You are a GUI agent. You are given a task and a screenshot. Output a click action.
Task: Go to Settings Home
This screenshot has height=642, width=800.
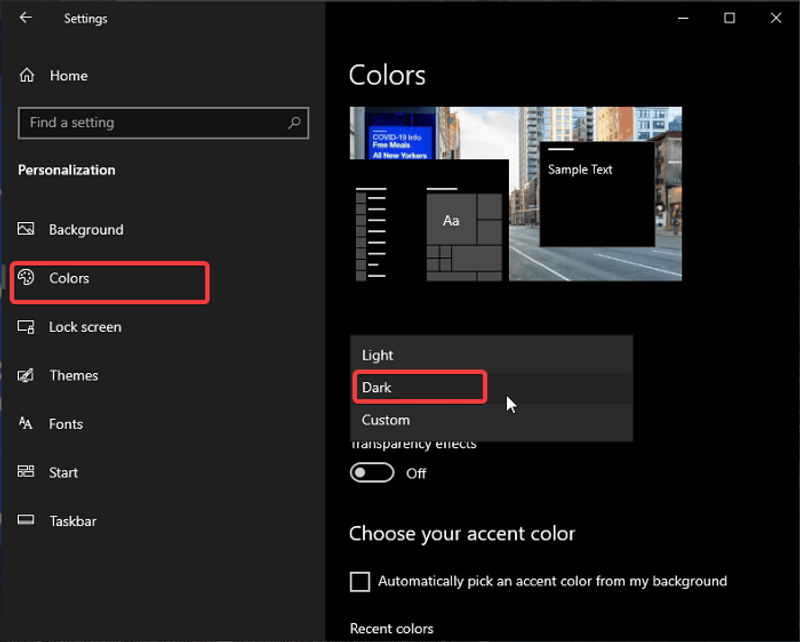tap(68, 76)
